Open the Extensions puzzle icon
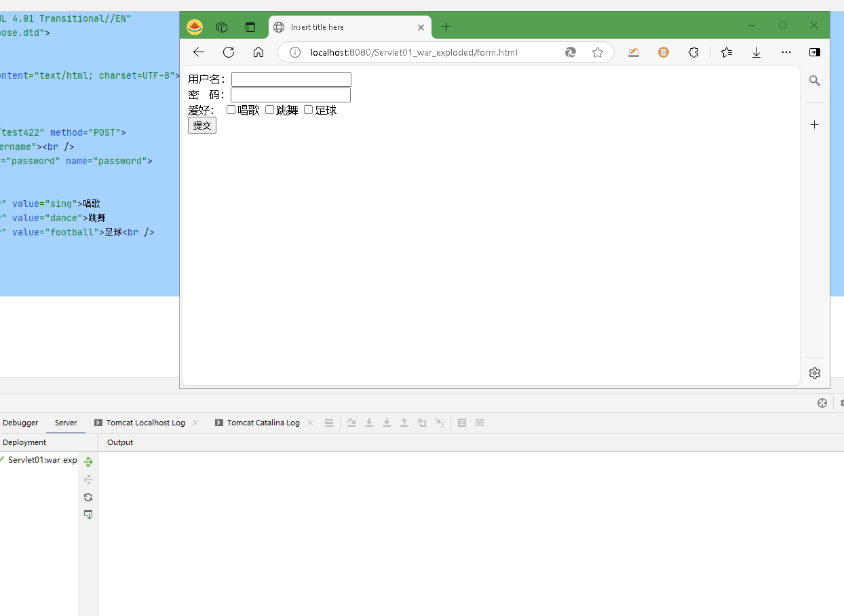This screenshot has height=616, width=844. pos(693,52)
